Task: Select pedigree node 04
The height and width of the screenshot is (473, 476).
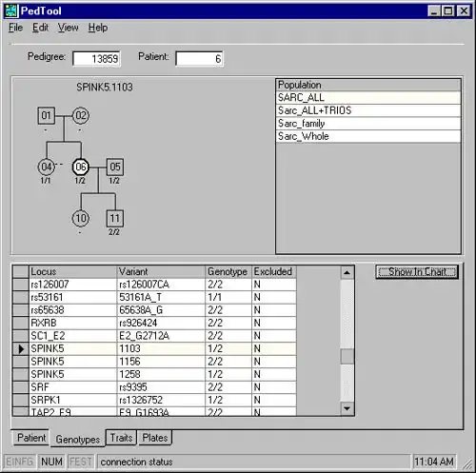Action: pyautogui.click(x=47, y=167)
